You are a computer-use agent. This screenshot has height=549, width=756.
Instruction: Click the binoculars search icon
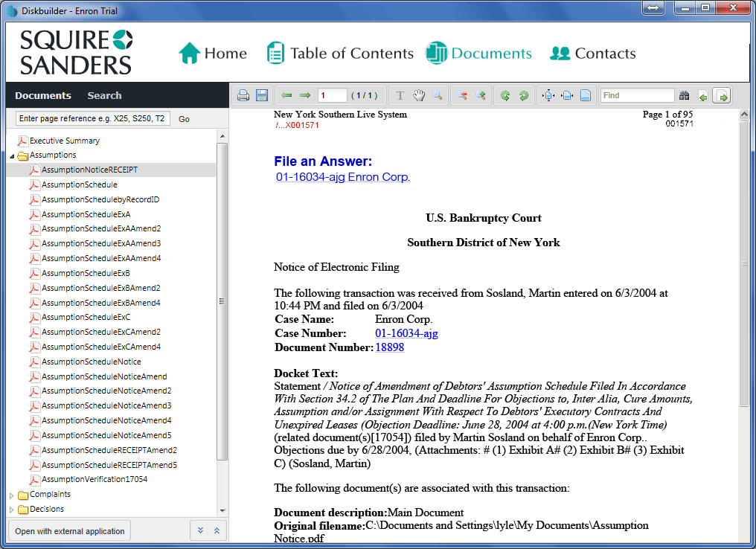[684, 95]
